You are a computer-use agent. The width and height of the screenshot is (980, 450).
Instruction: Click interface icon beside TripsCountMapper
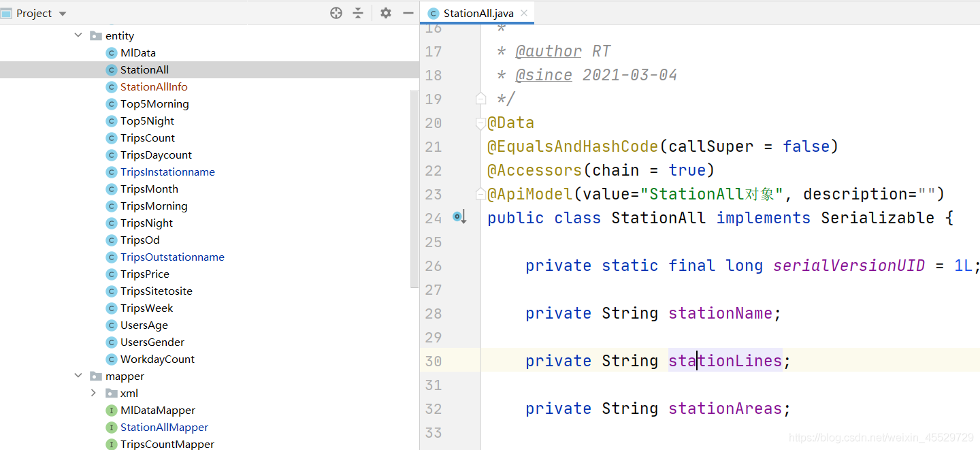point(112,444)
